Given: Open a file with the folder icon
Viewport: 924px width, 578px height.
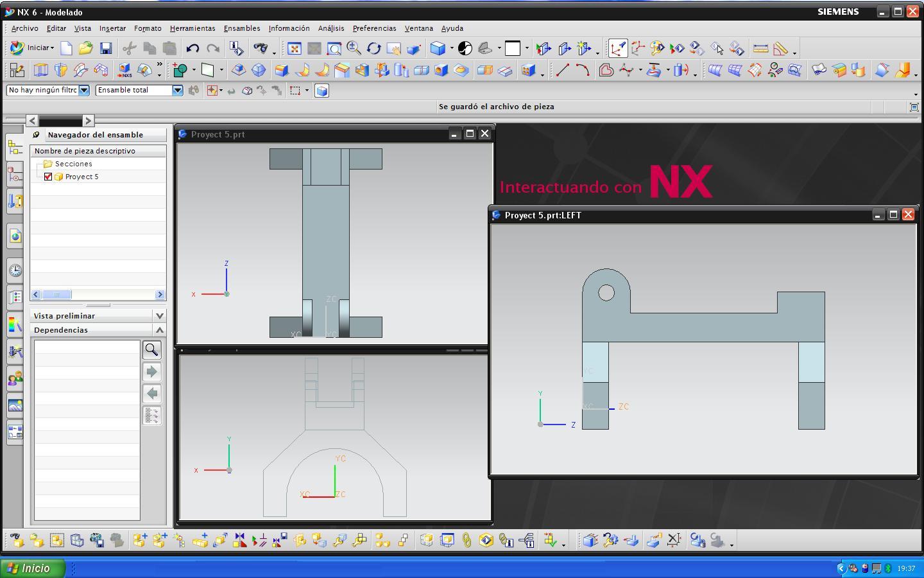Looking at the screenshot, I should point(86,48).
